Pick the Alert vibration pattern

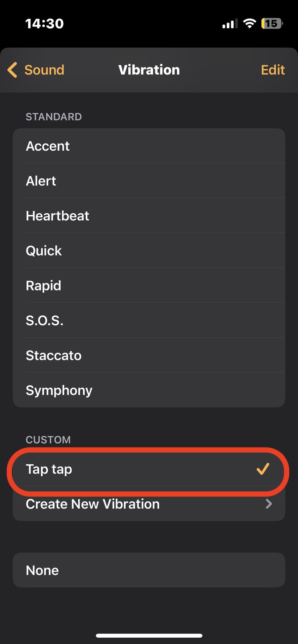click(149, 181)
